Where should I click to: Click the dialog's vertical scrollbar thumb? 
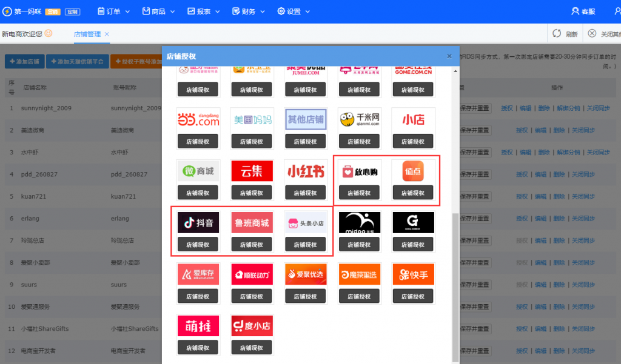click(455, 287)
